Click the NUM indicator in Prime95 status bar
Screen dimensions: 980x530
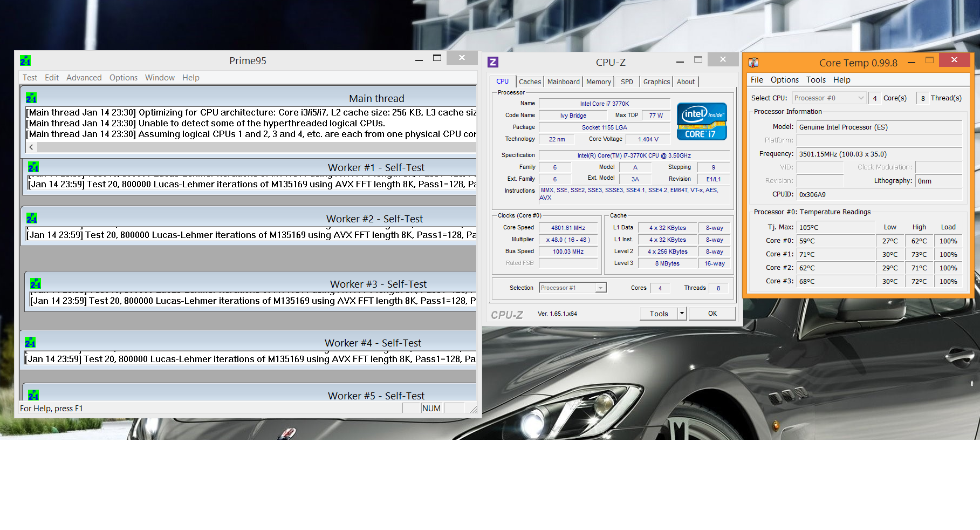[431, 408]
